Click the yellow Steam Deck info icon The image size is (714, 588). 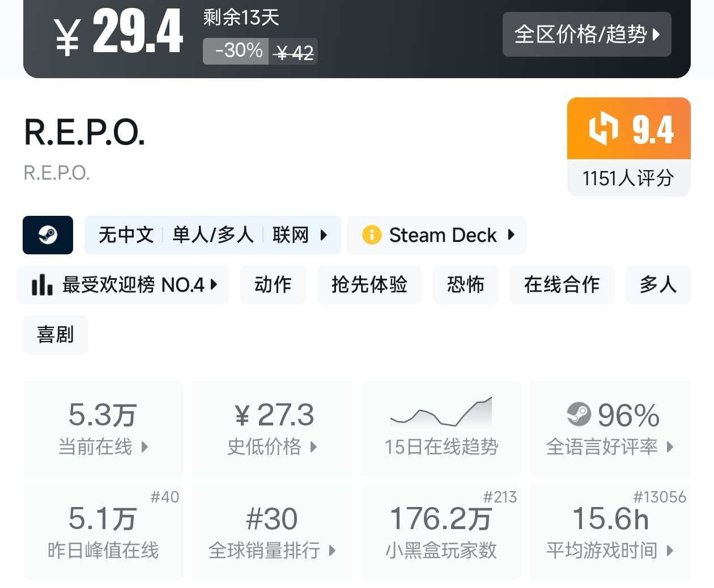point(372,235)
